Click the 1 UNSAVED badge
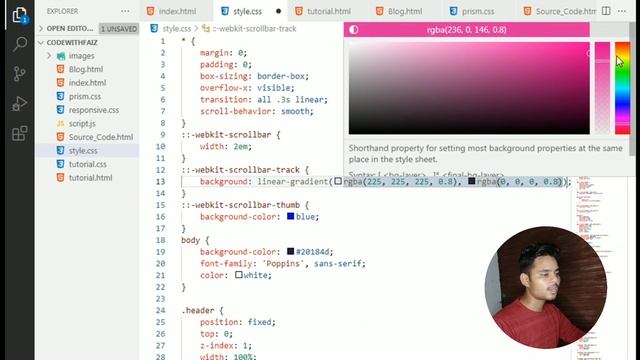640x360 pixels. [x=119, y=29]
